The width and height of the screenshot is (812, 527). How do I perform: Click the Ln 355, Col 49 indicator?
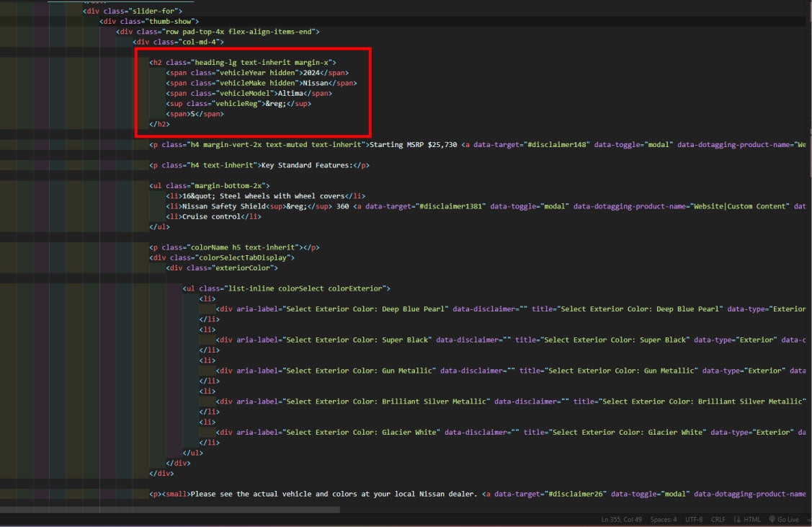pos(621,520)
